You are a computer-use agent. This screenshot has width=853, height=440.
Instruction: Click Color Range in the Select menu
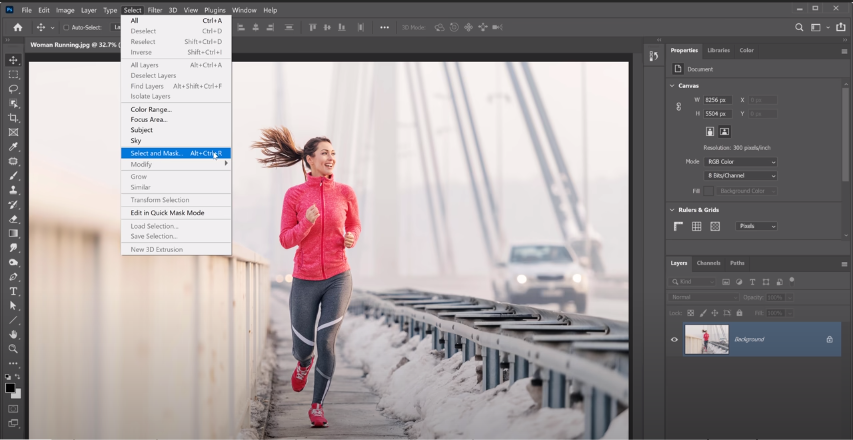(151, 109)
